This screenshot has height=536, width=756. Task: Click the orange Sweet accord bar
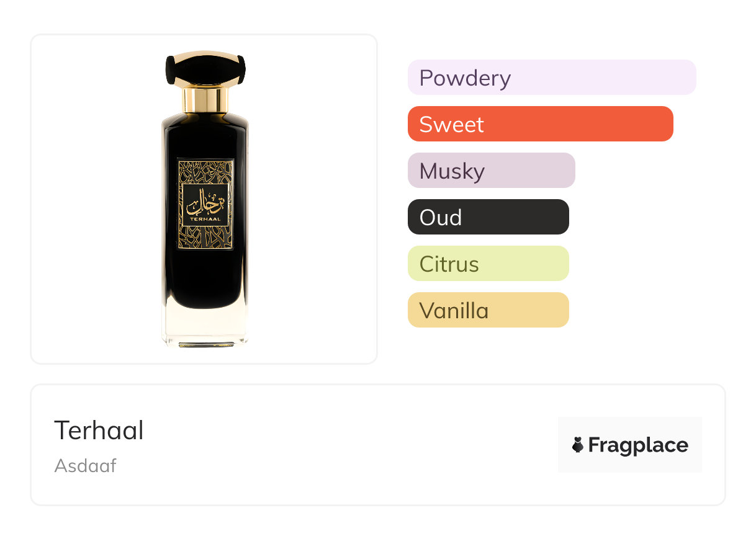(x=541, y=124)
